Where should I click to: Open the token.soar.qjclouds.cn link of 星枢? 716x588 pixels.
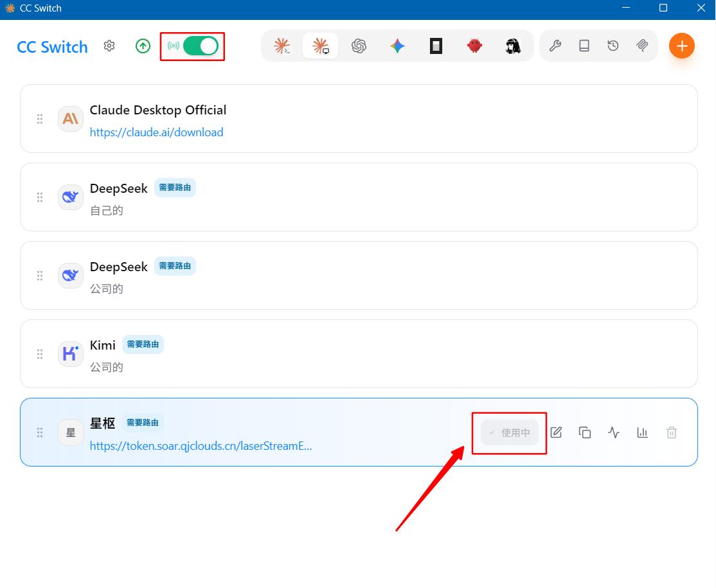[x=201, y=446]
